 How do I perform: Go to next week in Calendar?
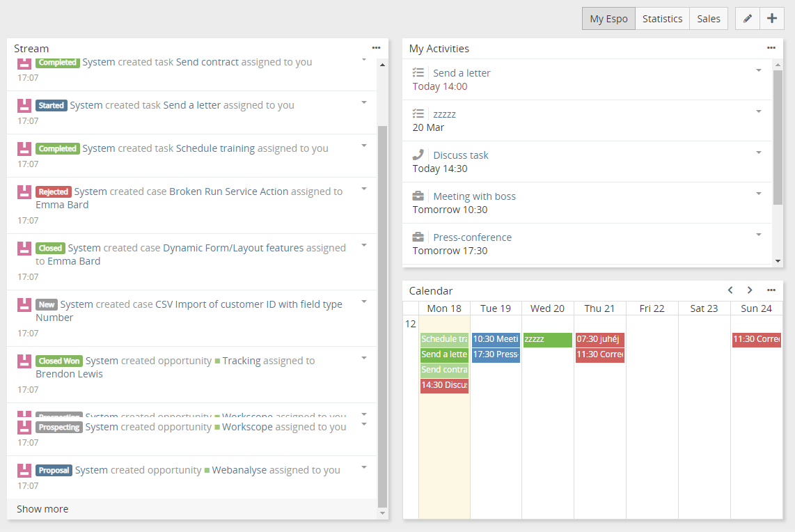click(750, 290)
